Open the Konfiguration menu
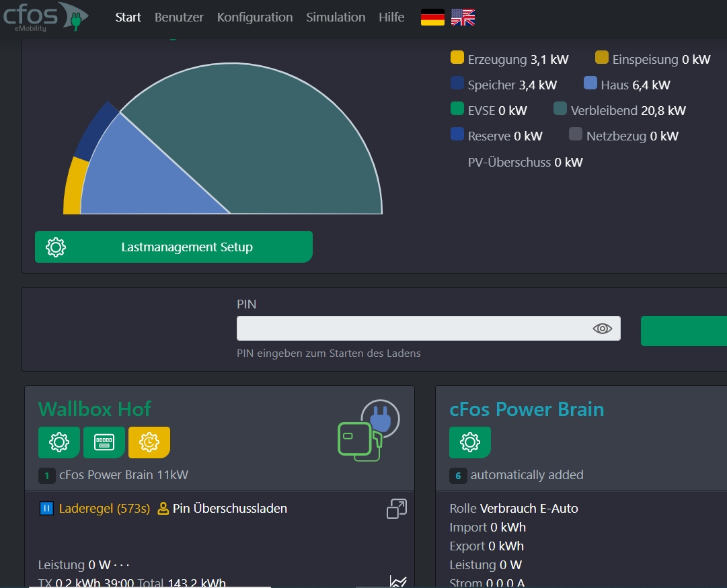The width and height of the screenshot is (727, 588). pos(255,17)
